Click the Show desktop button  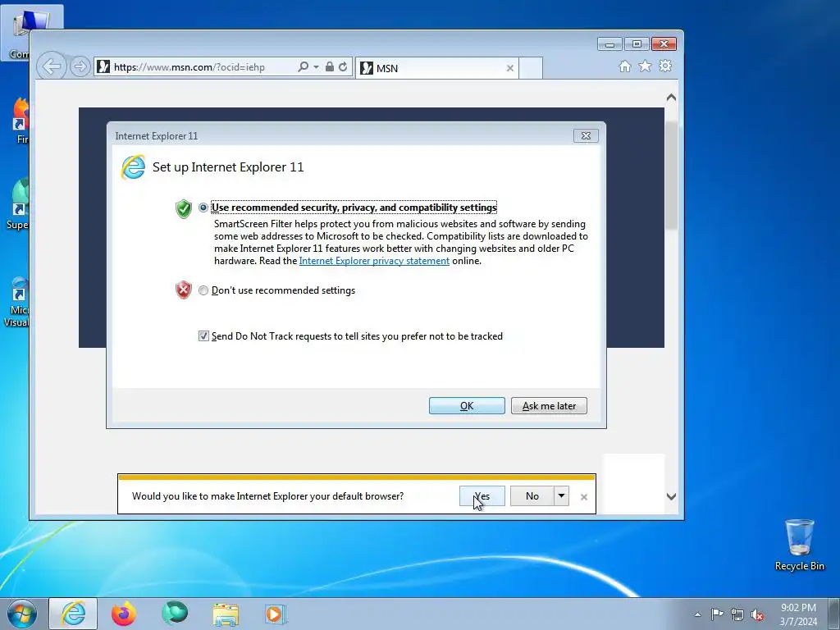pos(834,614)
